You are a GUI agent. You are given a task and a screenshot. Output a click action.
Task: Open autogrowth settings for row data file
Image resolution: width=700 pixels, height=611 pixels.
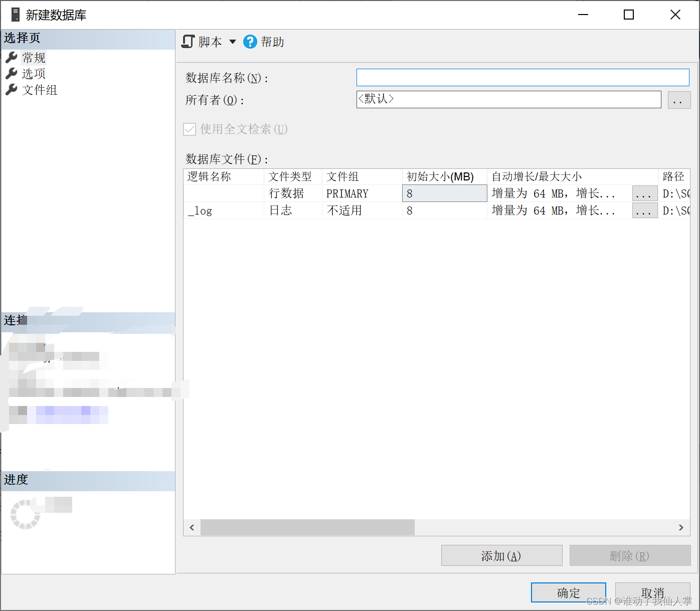645,193
